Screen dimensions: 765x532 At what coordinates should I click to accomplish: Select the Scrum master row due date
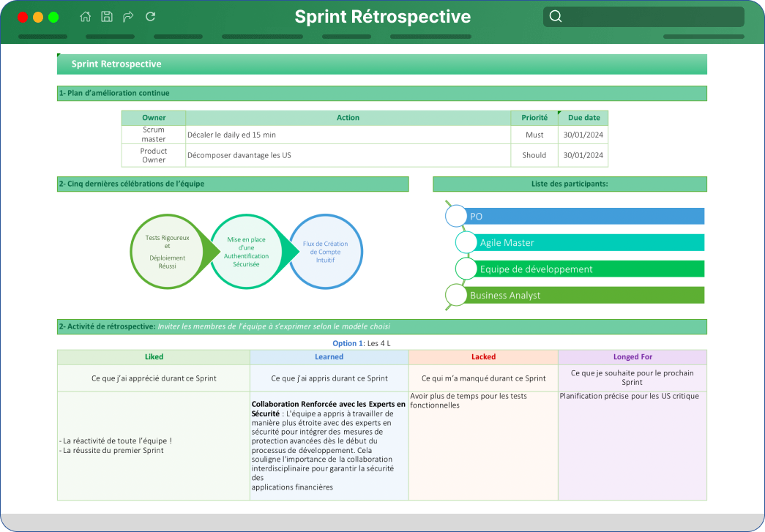click(x=583, y=135)
